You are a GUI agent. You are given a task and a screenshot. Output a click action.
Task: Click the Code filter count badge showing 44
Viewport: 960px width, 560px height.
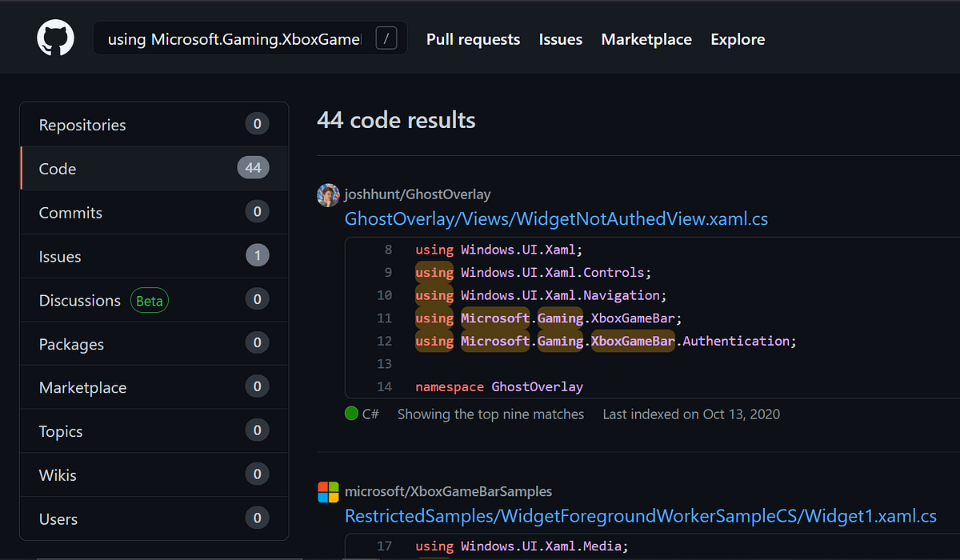[x=253, y=168]
